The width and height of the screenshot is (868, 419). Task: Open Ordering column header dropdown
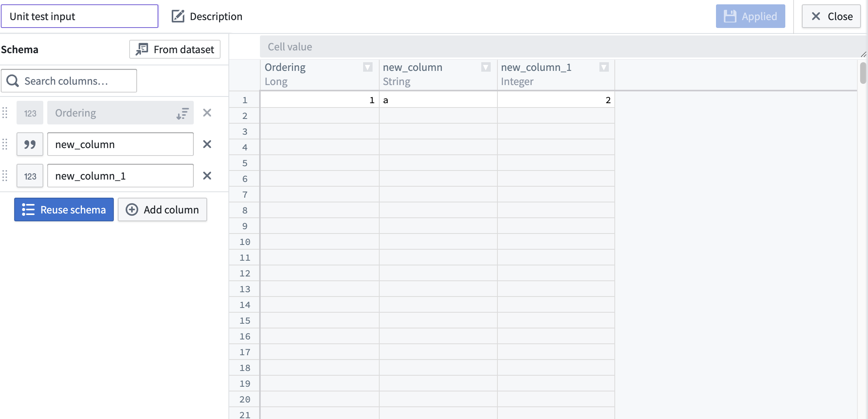[368, 67]
